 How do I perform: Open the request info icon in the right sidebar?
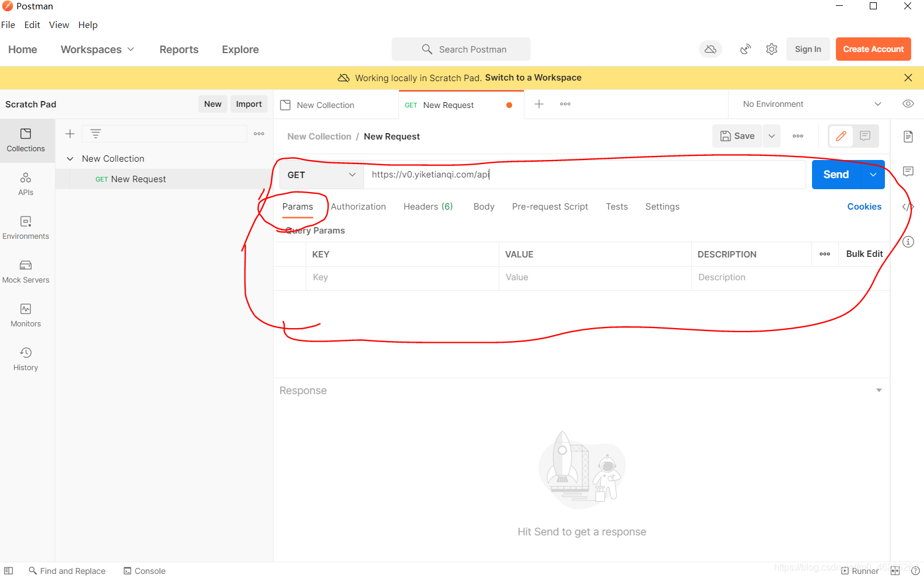point(908,242)
